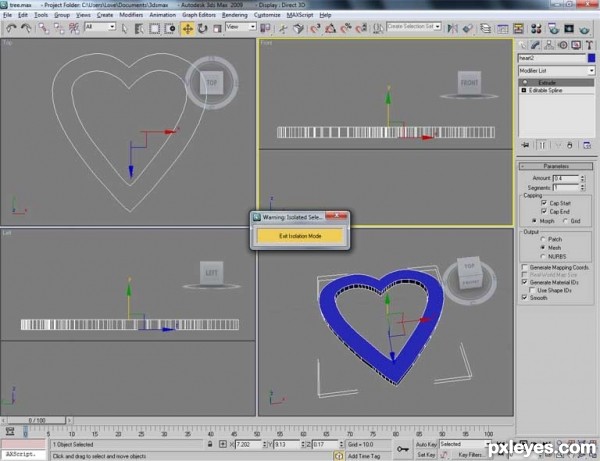Click the Pin Stack icon
600x461 pixels.
point(525,145)
